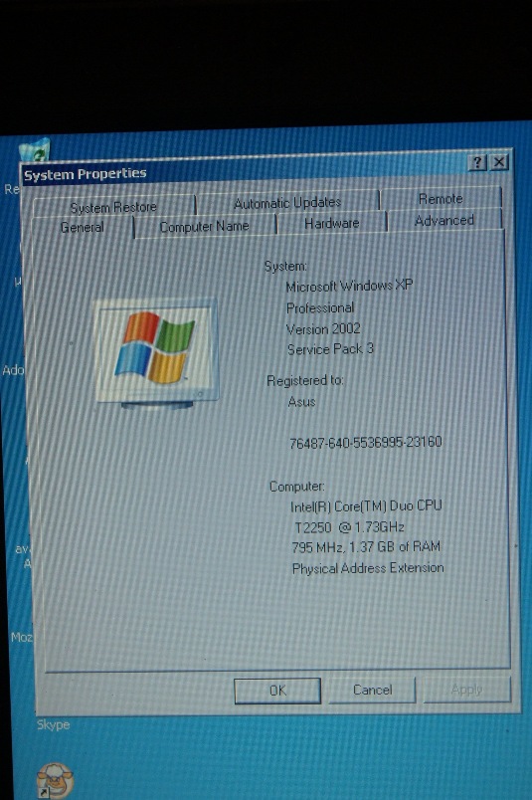532x800 pixels.
Task: Select the General tab
Action: (83, 227)
